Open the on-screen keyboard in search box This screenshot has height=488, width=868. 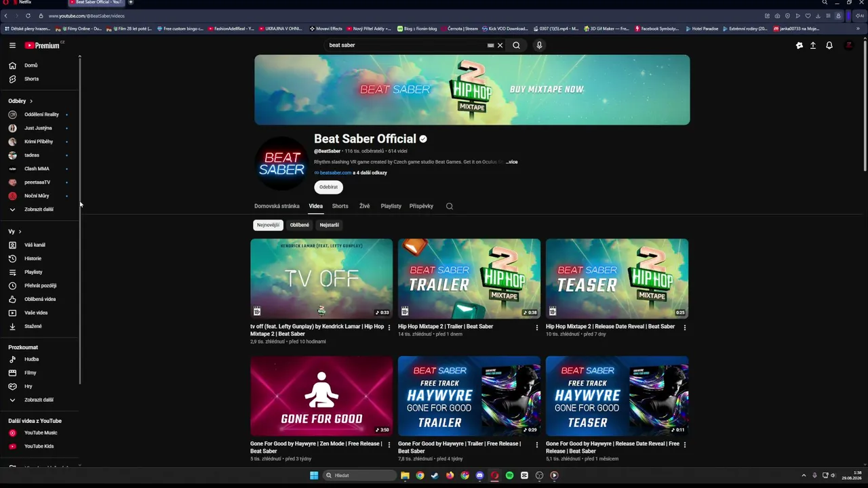pos(490,45)
